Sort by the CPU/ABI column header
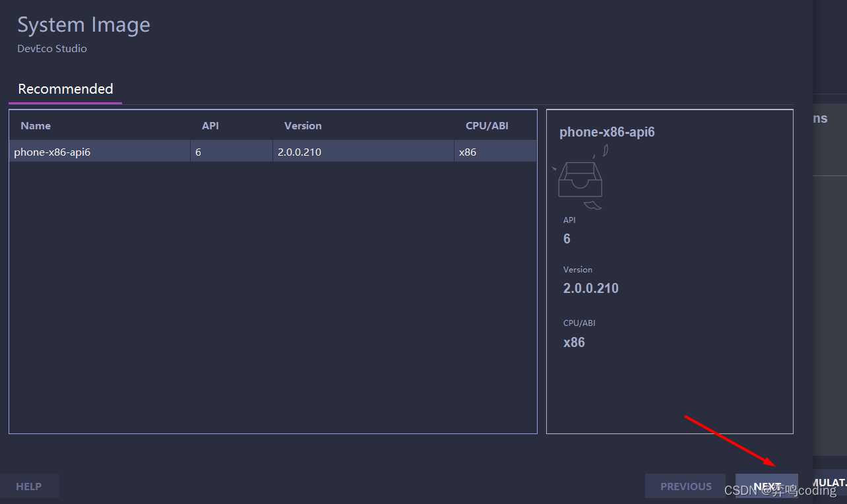Viewport: 847px width, 504px height. (x=487, y=126)
